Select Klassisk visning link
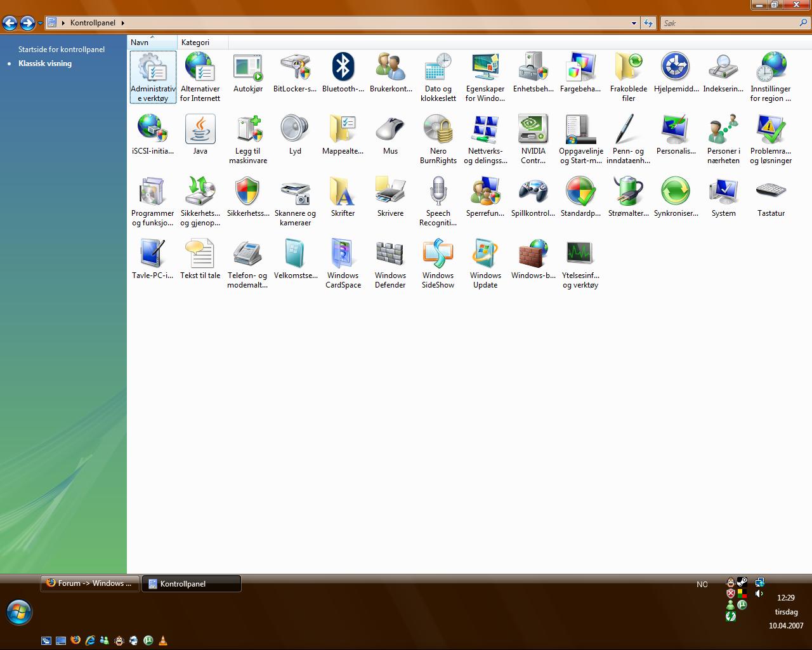This screenshot has width=812, height=650. [45, 63]
